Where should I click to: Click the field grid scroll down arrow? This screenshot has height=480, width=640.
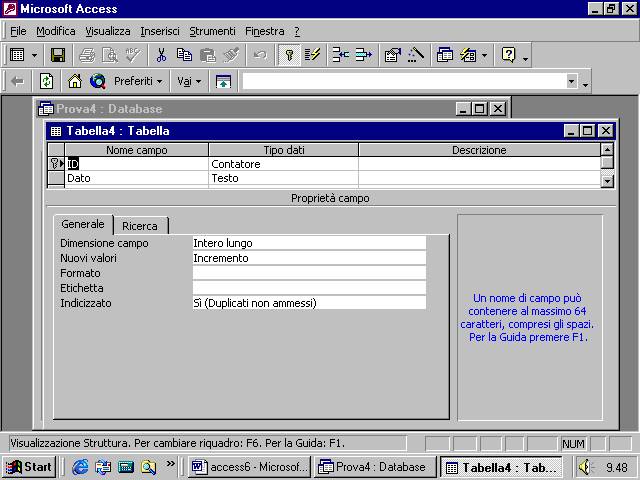[x=607, y=180]
